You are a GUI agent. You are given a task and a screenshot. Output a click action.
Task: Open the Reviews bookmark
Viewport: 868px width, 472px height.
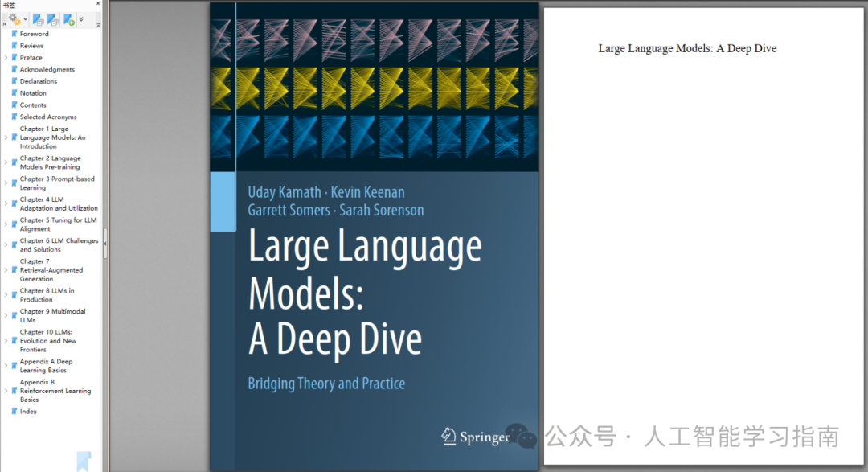[x=31, y=45]
